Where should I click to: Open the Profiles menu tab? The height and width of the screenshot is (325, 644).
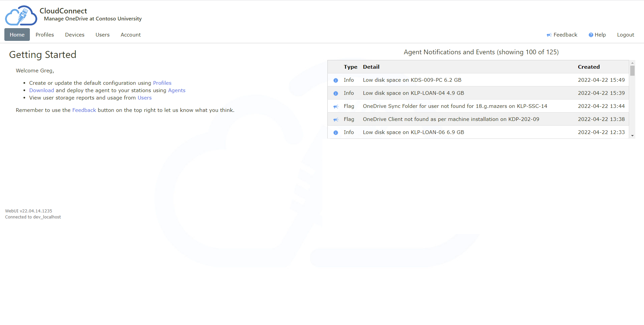(x=45, y=35)
